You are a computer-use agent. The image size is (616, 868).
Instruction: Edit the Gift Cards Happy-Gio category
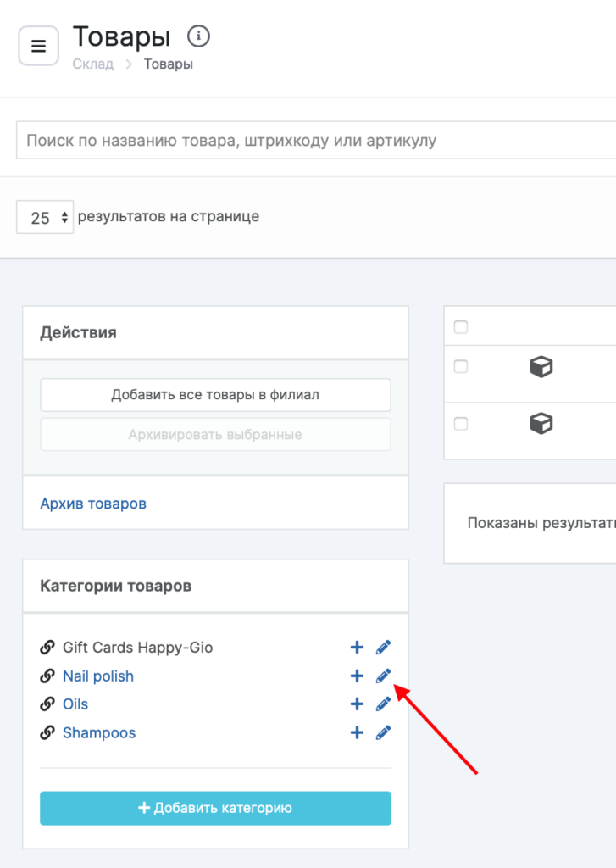tap(384, 648)
